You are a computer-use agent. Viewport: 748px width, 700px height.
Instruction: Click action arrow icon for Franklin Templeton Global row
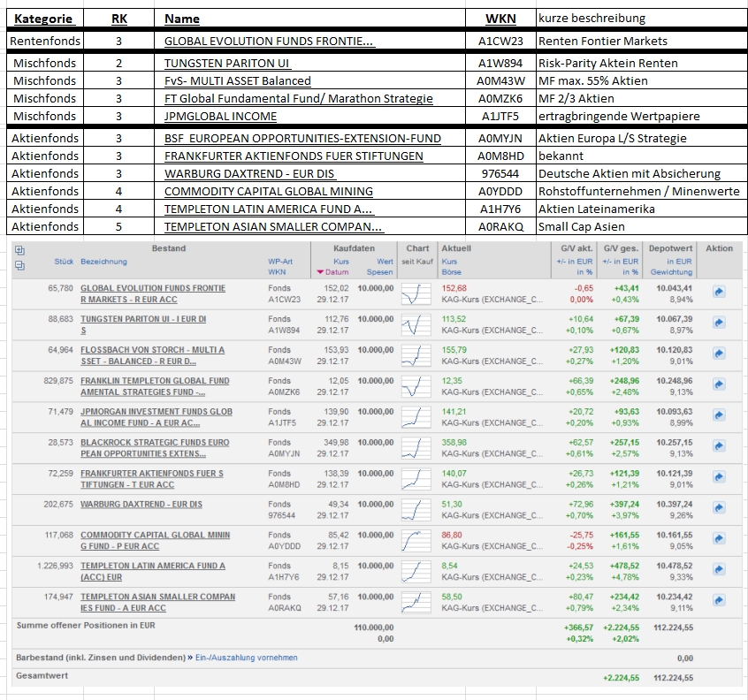(719, 384)
